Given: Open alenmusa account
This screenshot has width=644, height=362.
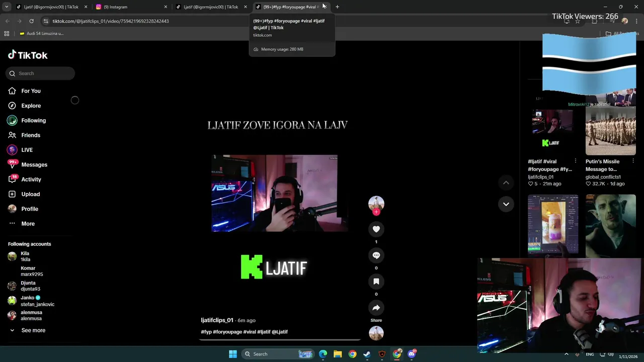Looking at the screenshot, I should [x=31, y=315].
